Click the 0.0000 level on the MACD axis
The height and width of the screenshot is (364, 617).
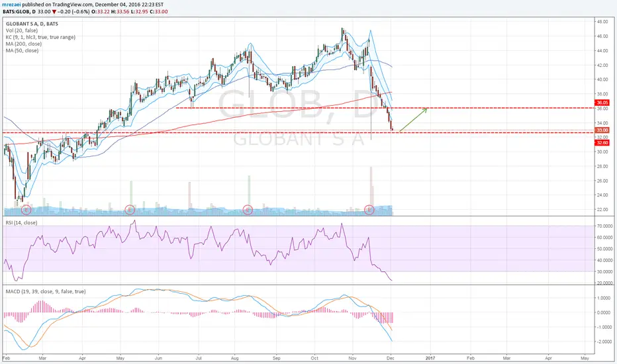coord(604,312)
